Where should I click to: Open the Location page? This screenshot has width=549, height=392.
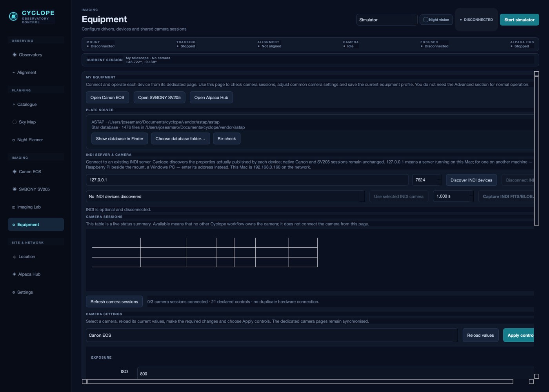(36, 257)
